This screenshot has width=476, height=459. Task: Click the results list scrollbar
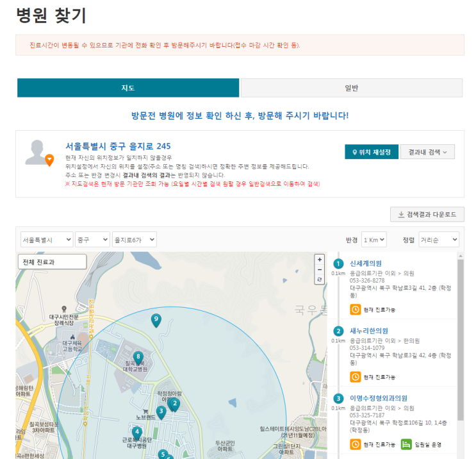(x=461, y=340)
